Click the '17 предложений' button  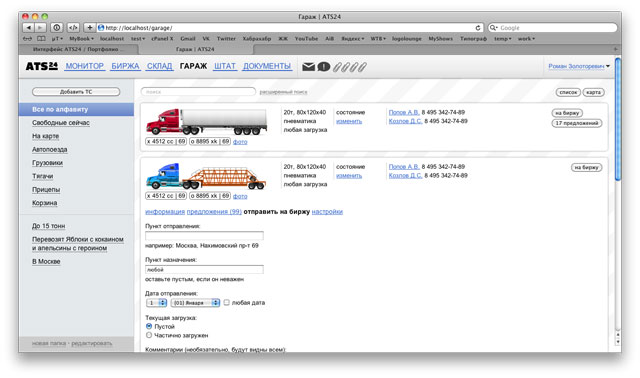[577, 123]
